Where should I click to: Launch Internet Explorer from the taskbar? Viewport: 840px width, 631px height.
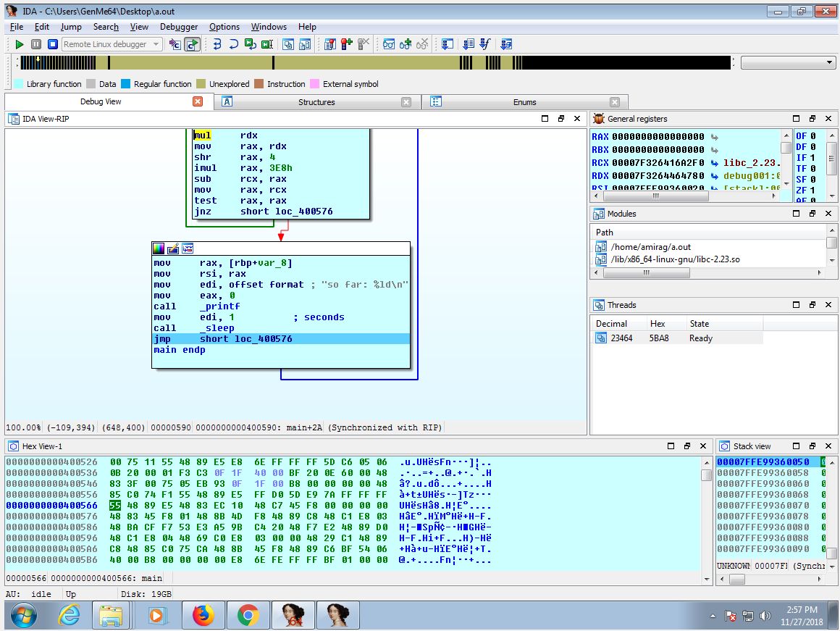(x=69, y=616)
